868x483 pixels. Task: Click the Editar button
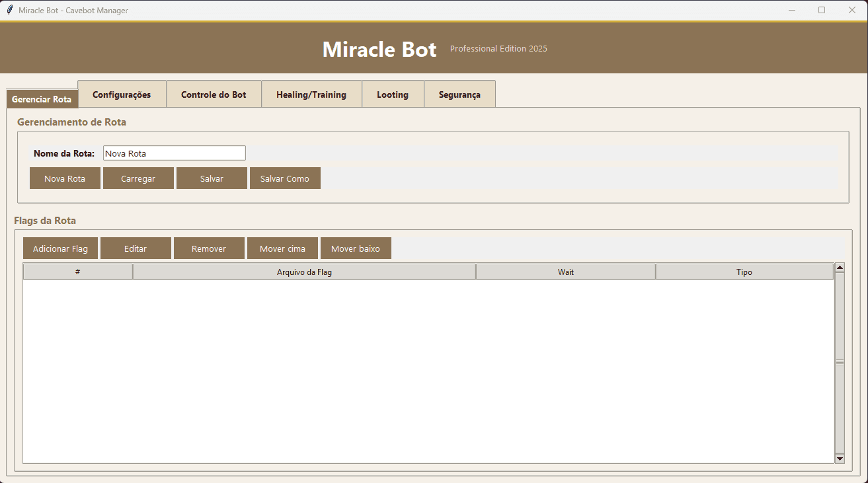[136, 248]
